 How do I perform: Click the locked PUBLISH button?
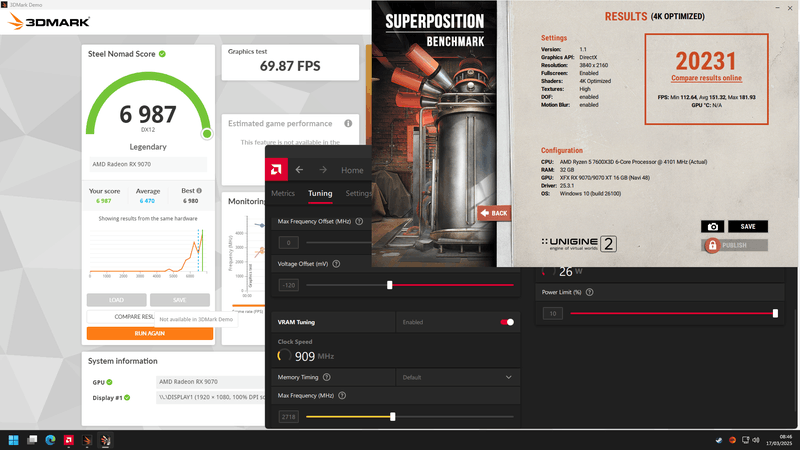tap(734, 245)
